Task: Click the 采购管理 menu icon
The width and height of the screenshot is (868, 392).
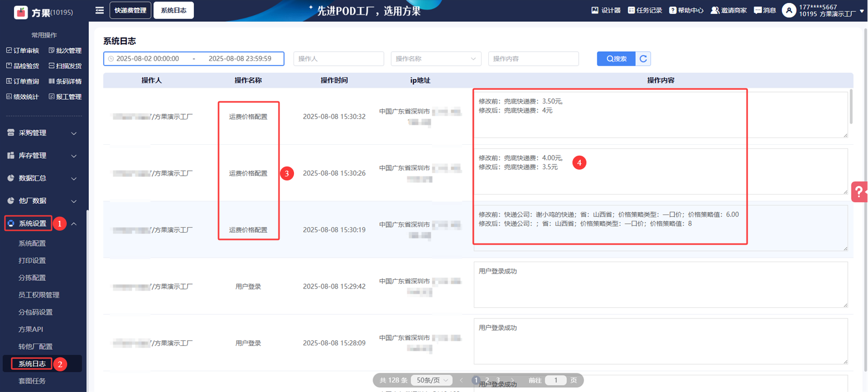Action: [11, 133]
